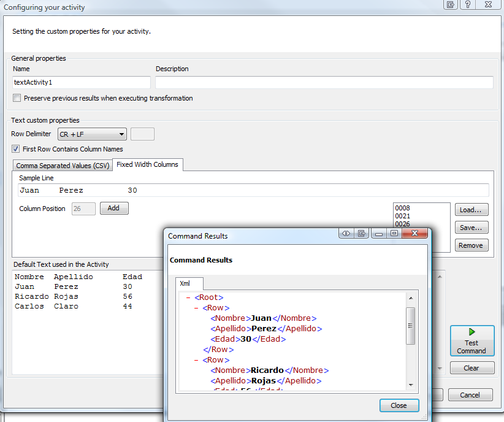Click the Juan Perez 30 default text line
The image size is (504, 422).
[x=74, y=286]
